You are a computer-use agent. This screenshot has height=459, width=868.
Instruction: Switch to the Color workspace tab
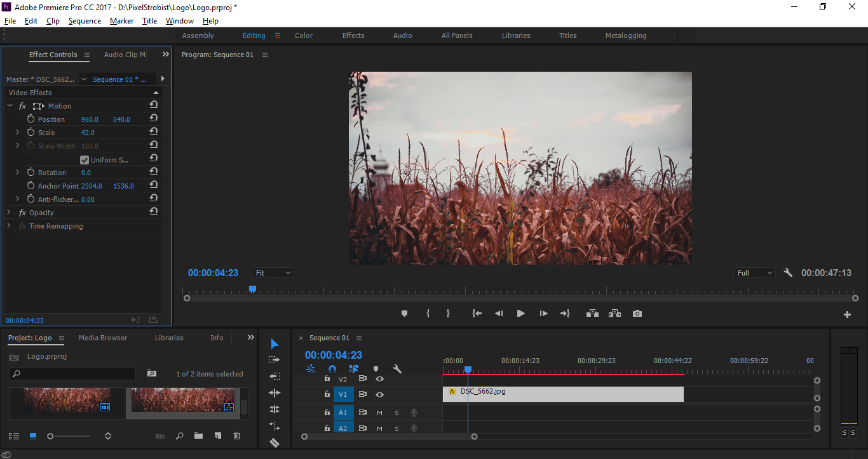click(x=303, y=36)
